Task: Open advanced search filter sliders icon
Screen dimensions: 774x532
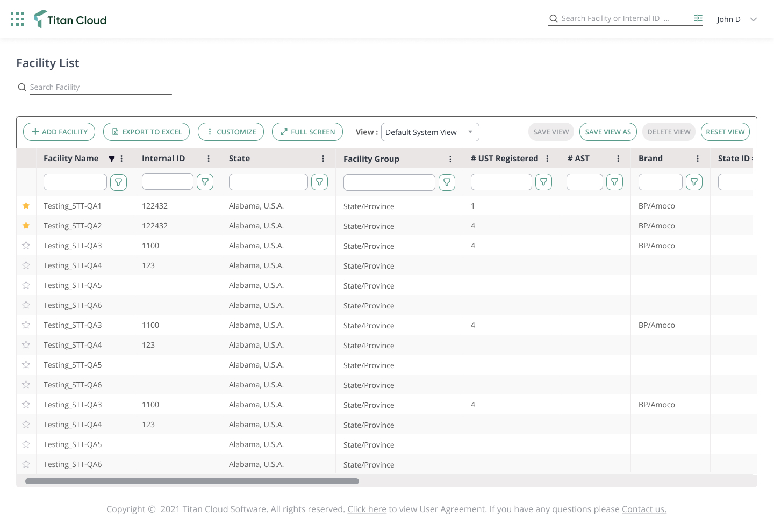Action: 698,18
